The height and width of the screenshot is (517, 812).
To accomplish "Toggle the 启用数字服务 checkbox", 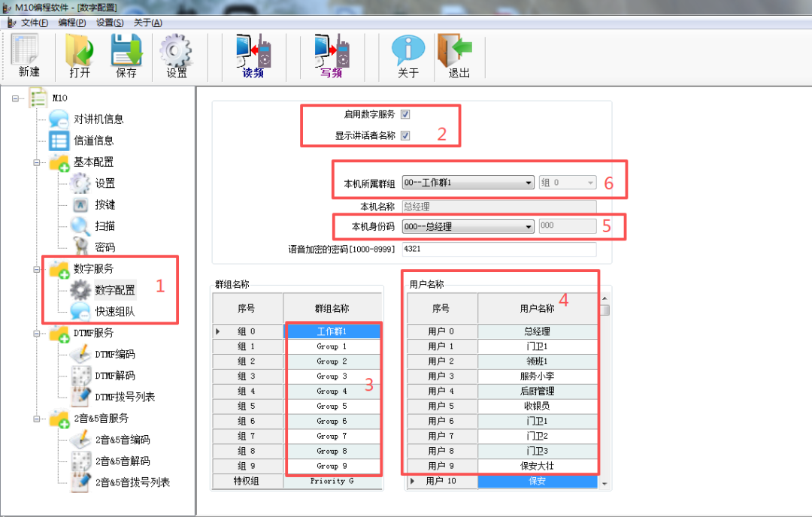I will click(x=405, y=114).
